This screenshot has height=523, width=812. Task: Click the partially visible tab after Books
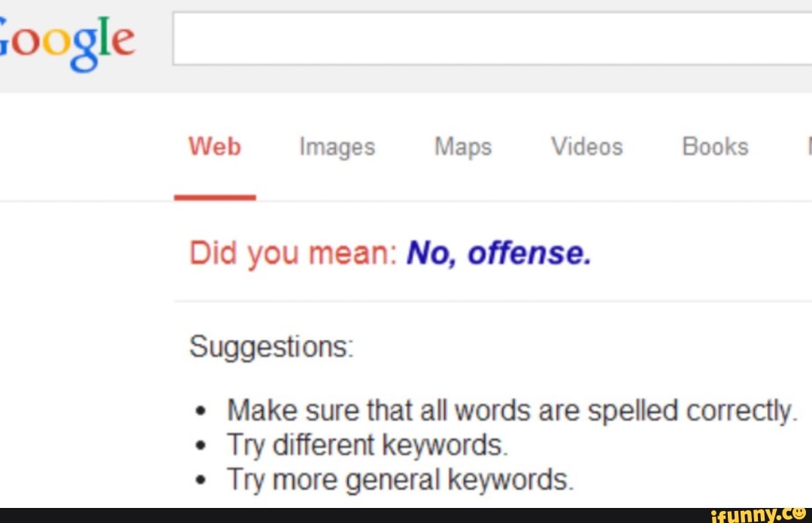[808, 147]
